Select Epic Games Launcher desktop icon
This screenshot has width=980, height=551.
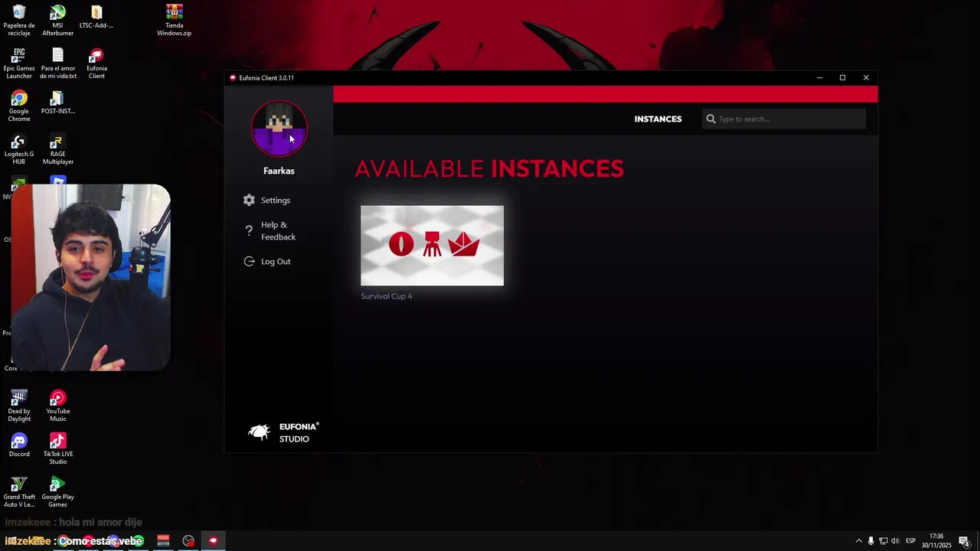19,64
